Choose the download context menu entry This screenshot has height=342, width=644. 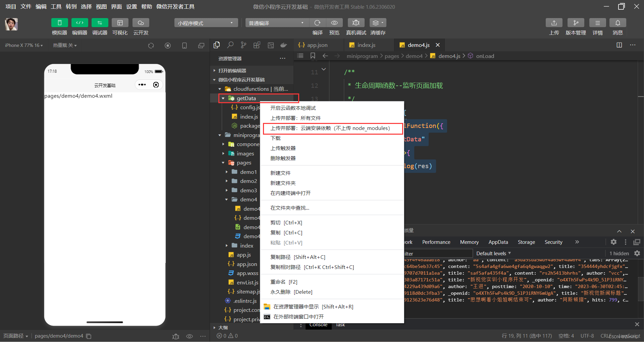click(332, 138)
